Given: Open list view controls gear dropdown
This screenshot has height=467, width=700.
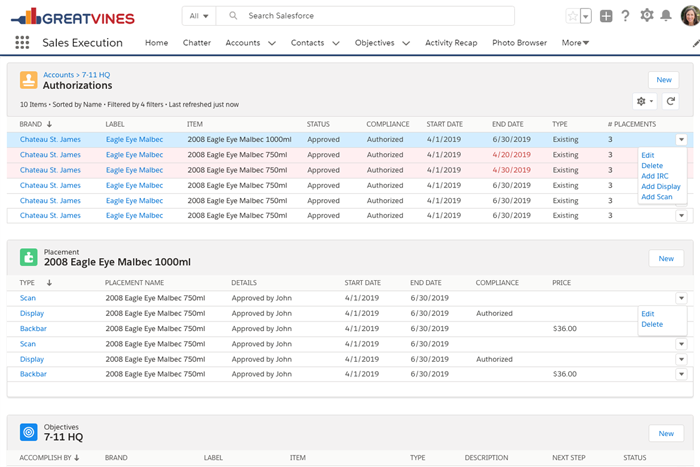Looking at the screenshot, I should (x=645, y=101).
